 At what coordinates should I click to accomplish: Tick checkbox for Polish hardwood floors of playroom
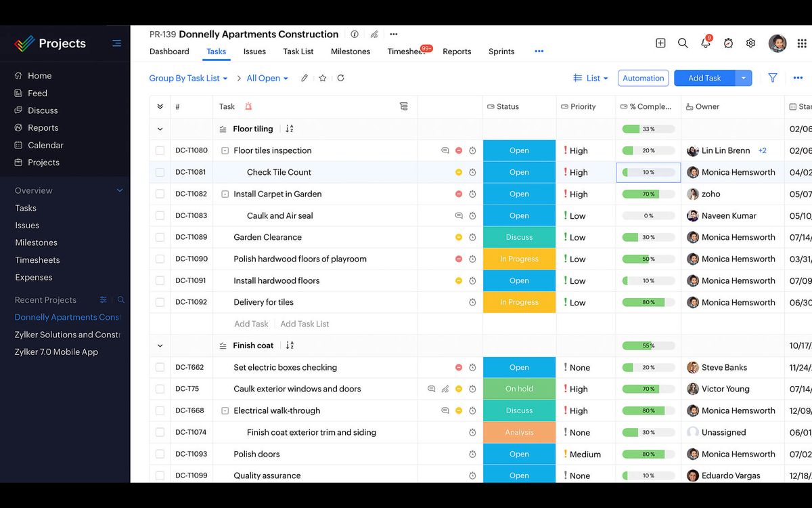[160, 259]
